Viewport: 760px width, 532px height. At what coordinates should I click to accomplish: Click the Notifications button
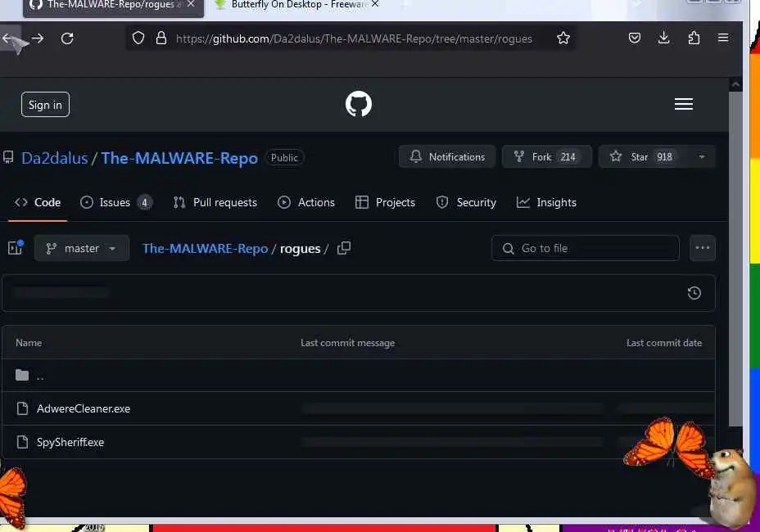coord(447,157)
